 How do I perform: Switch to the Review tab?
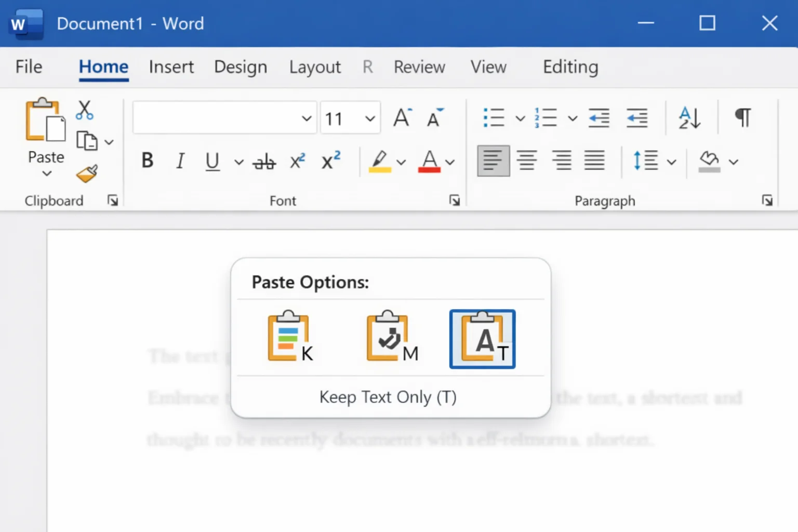[419, 67]
